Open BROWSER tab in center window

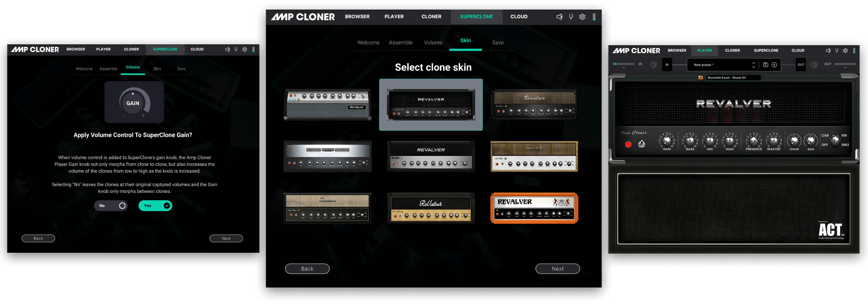pos(357,17)
